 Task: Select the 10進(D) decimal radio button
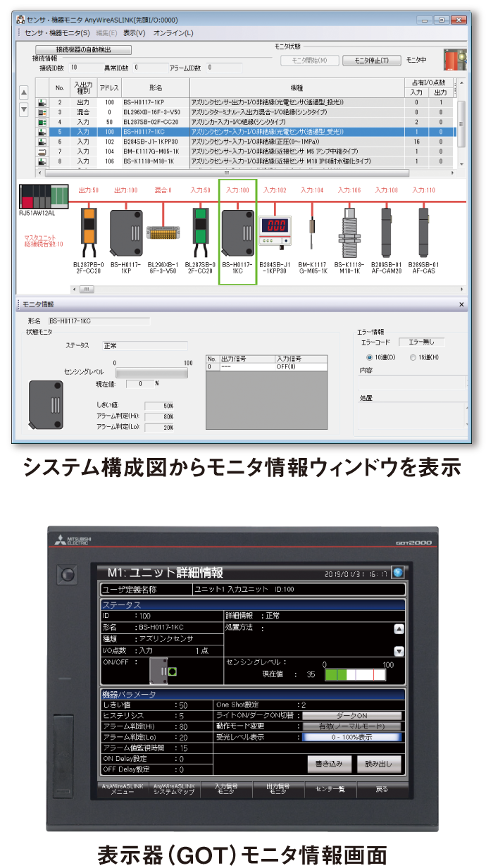point(370,357)
